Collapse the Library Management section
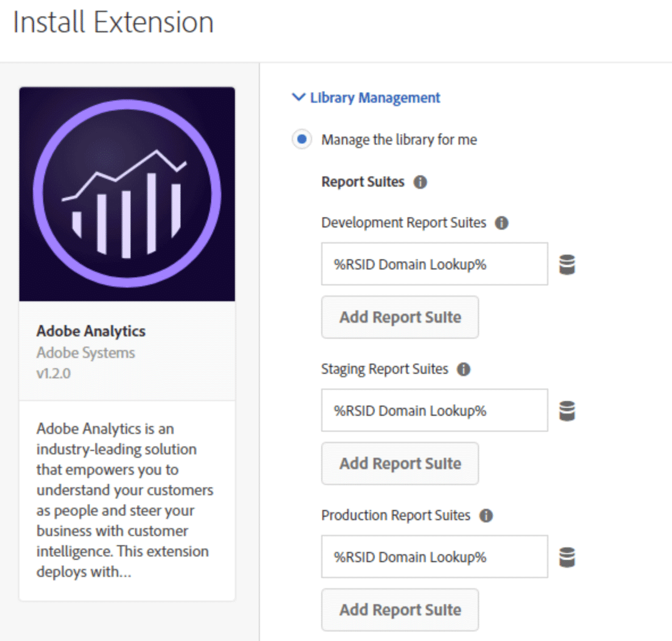This screenshot has width=672, height=641. (x=366, y=98)
